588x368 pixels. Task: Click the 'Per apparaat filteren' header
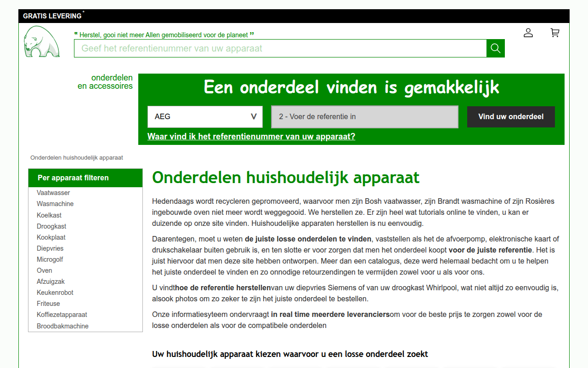85,178
